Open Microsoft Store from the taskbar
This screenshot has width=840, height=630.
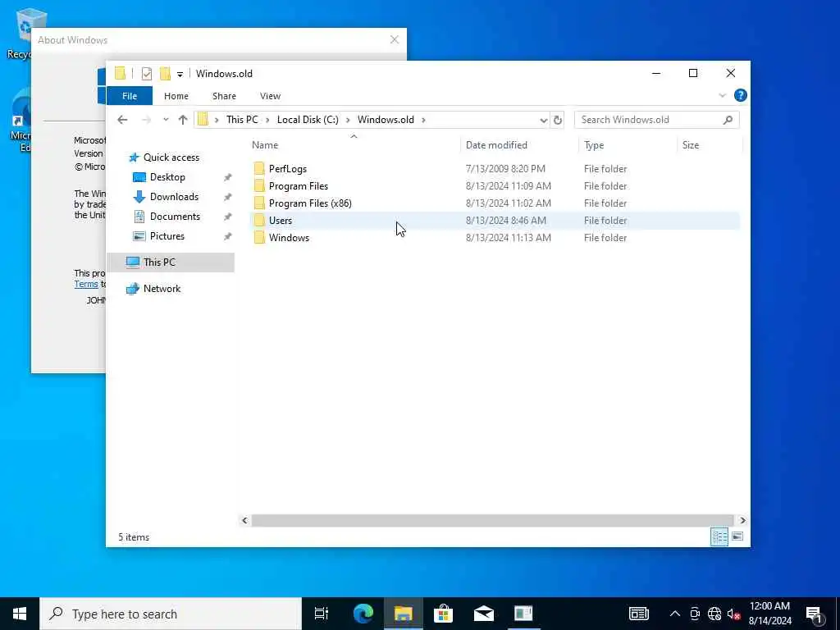pos(443,614)
